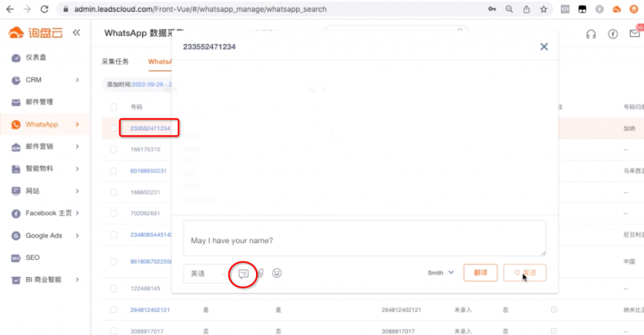644x335 pixels.
Task: Check the box for 122468145 row
Action: [114, 288]
